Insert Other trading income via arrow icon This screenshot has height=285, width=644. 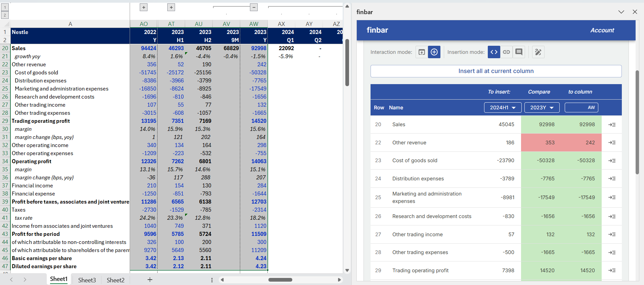[612, 235]
